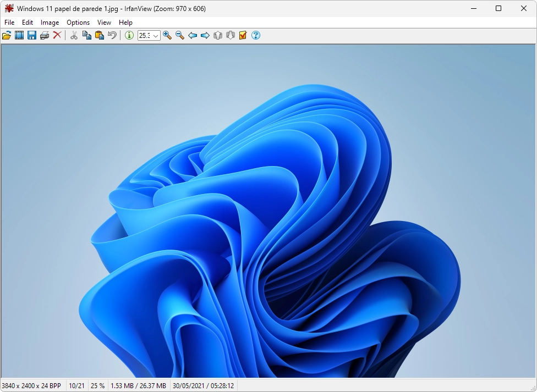537x392 pixels.
Task: Open the Edit menu
Action: point(28,23)
